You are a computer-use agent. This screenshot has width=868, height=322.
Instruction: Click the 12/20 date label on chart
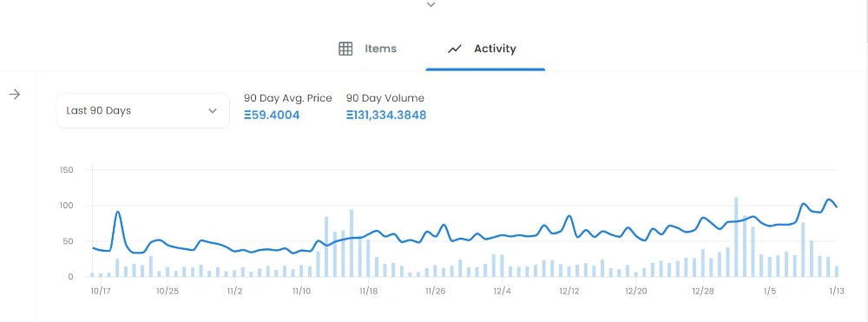(635, 291)
